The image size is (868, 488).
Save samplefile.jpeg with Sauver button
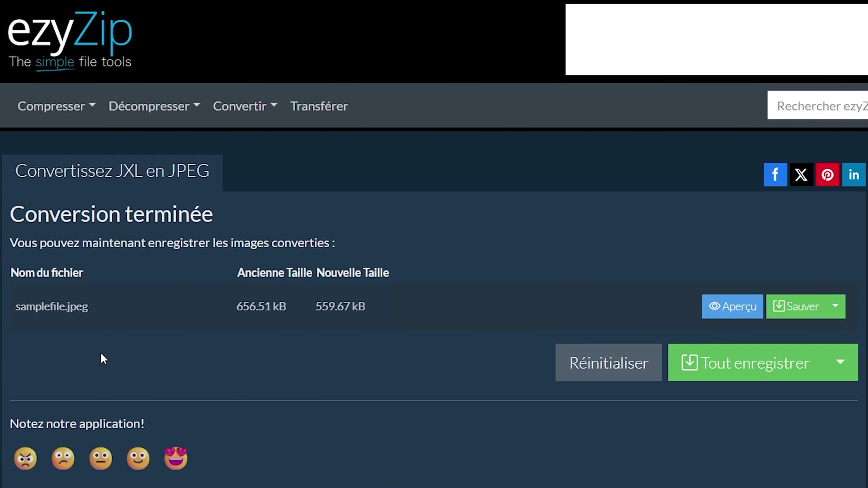point(796,306)
